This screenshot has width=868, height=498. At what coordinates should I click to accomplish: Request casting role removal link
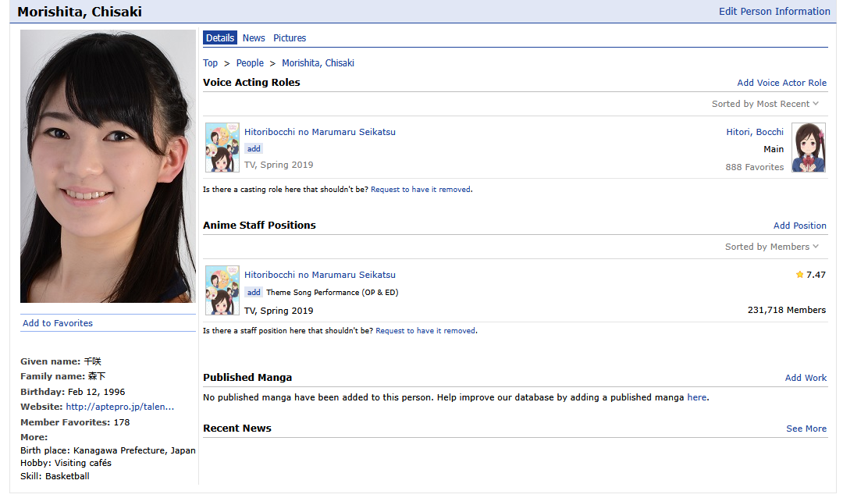[421, 189]
